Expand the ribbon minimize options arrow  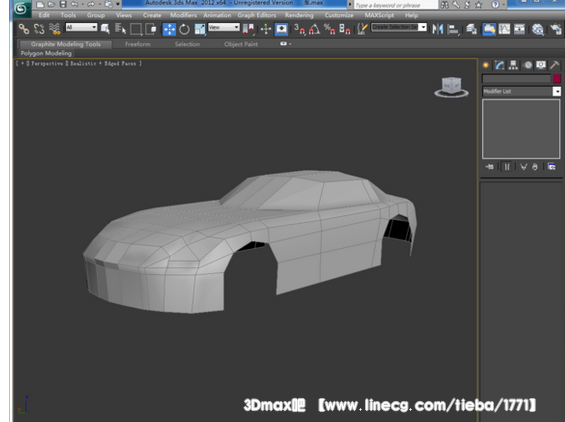(290, 44)
